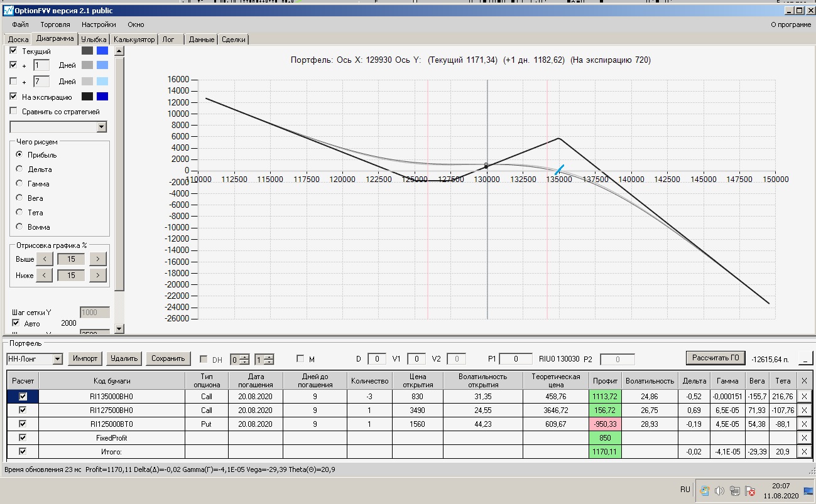Decrease the Выше cutoff percent with left arrow
This screenshot has width=816, height=504.
pyautogui.click(x=44, y=259)
